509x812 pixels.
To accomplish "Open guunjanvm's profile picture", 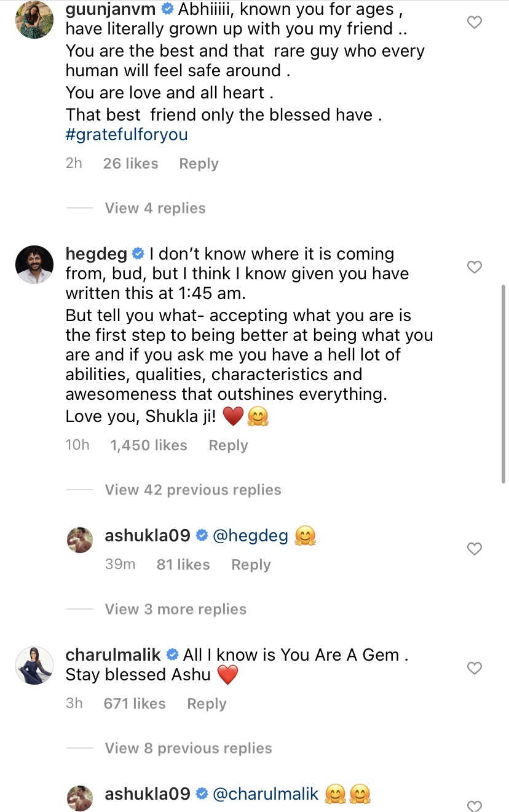I will click(34, 20).
